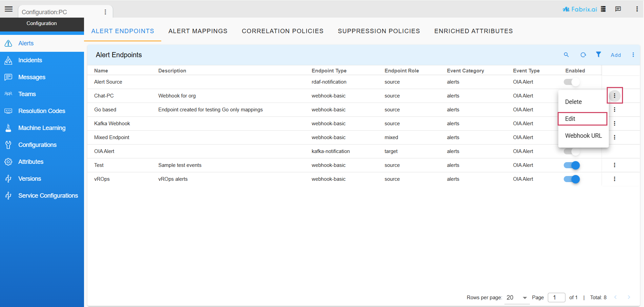
Task: Click the Add button
Action: pos(616,55)
